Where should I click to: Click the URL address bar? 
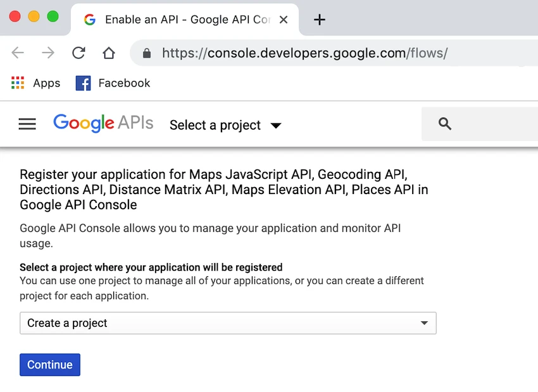(x=333, y=53)
